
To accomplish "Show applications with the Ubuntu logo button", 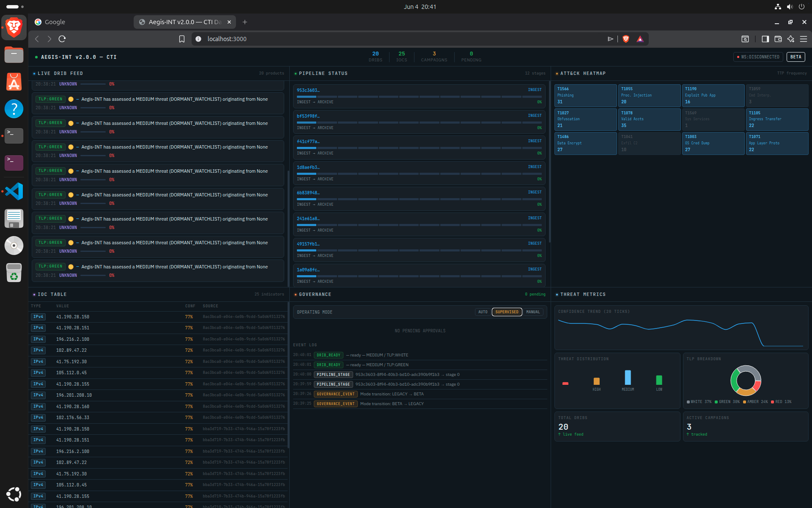I will (14, 494).
